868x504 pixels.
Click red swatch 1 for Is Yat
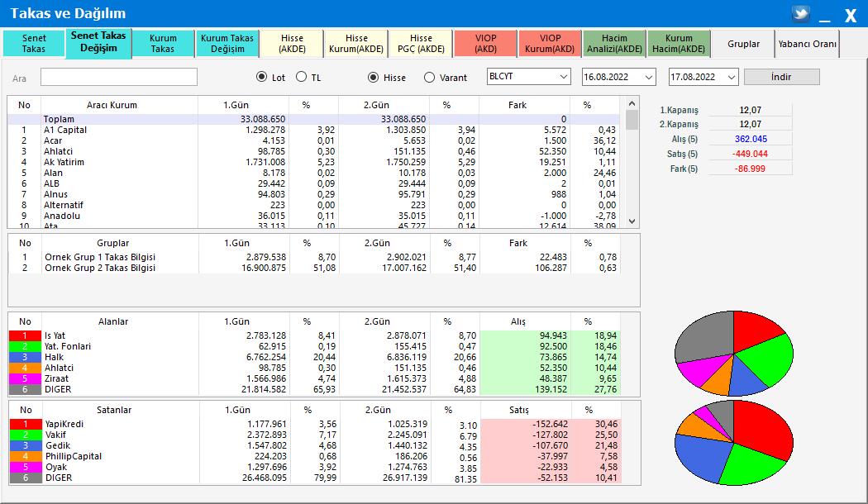click(25, 335)
